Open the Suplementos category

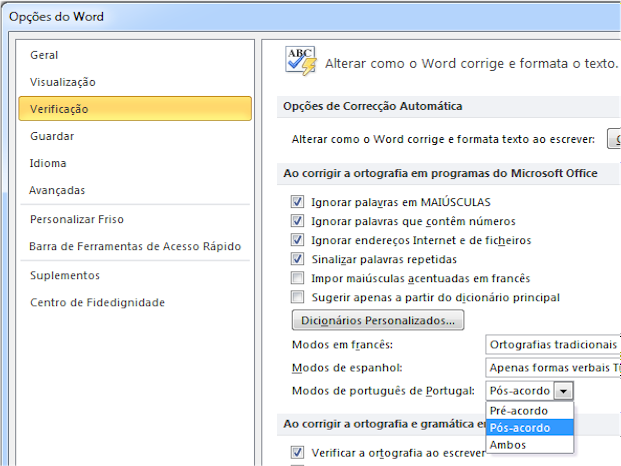[x=65, y=275]
